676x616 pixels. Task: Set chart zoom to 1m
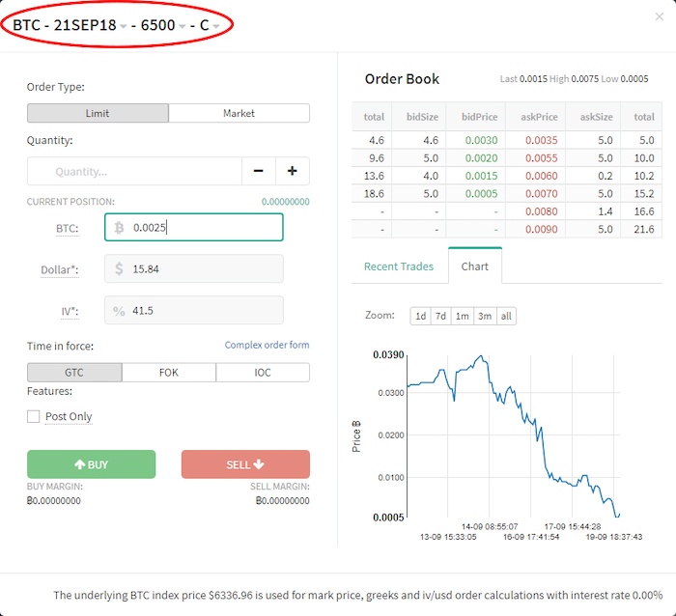(463, 316)
